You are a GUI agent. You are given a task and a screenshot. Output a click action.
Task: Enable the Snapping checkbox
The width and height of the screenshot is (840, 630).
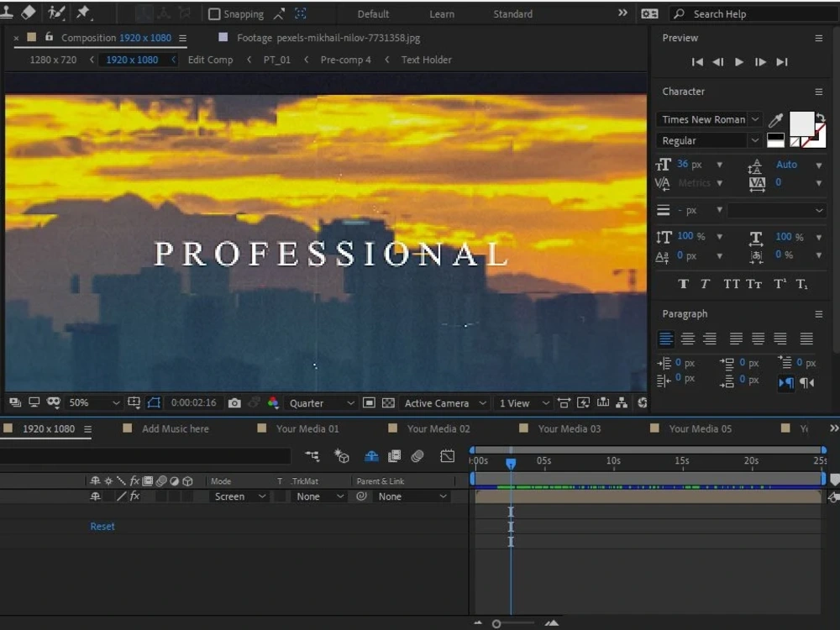pyautogui.click(x=214, y=14)
